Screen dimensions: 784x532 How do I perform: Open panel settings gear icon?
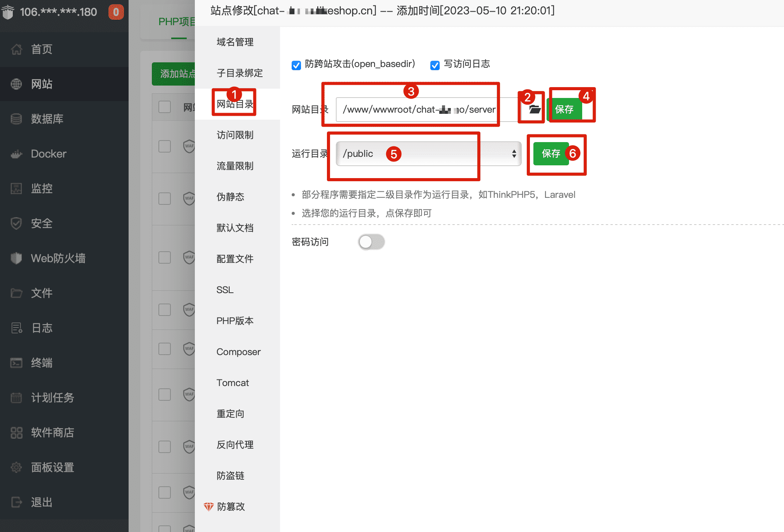[x=16, y=467]
